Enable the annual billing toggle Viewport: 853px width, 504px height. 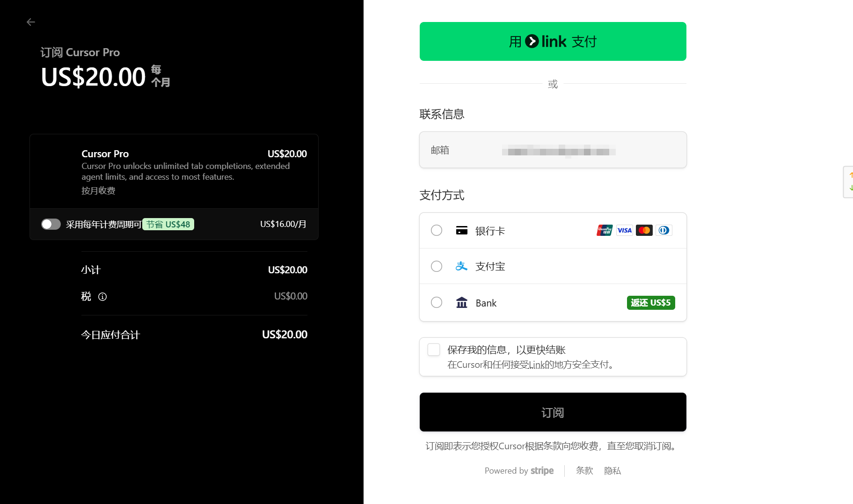[x=51, y=224]
